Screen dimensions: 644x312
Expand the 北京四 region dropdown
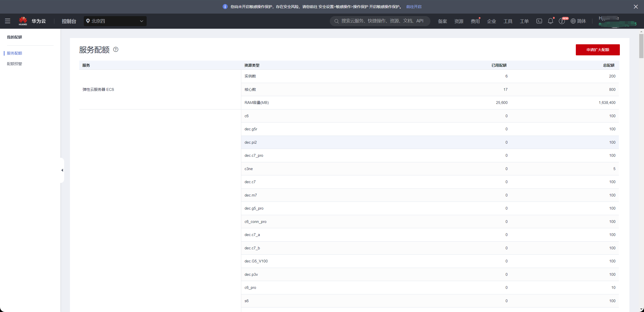(x=115, y=21)
